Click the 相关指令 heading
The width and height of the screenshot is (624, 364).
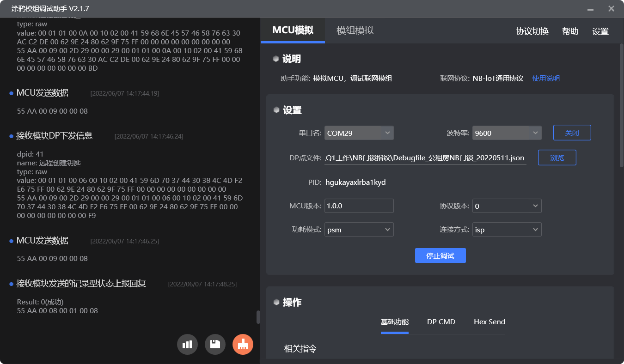coord(300,349)
